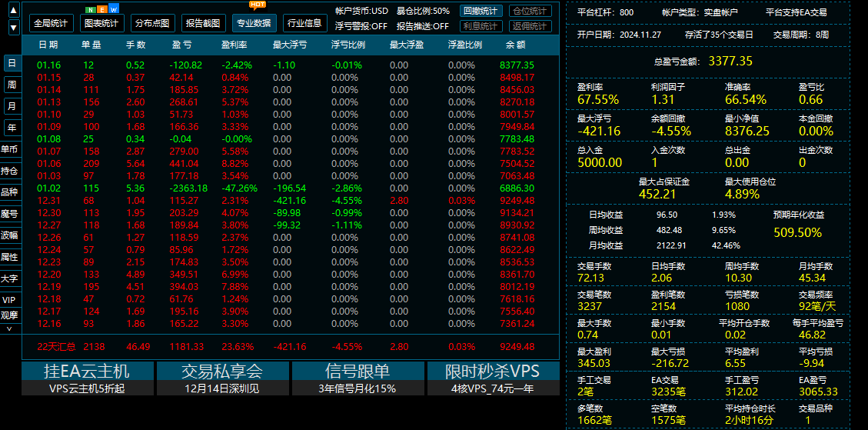Open the 波幅 sidebar item

coord(9,235)
